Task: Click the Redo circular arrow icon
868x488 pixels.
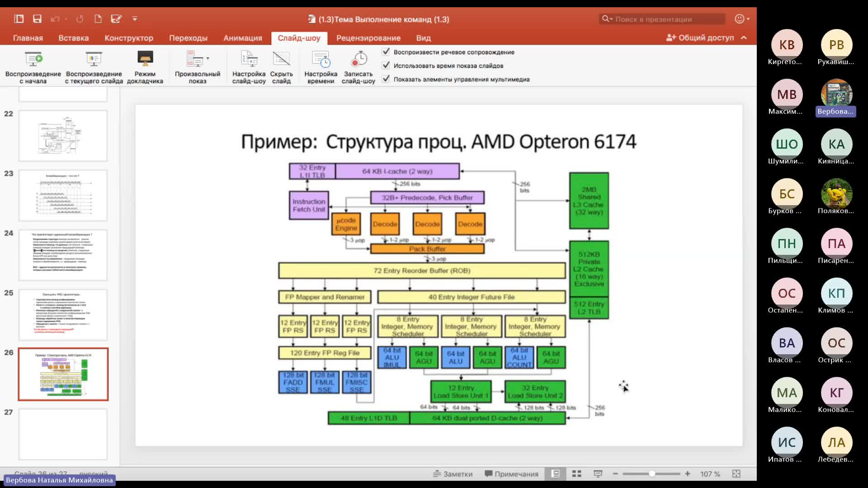Action: (80, 19)
